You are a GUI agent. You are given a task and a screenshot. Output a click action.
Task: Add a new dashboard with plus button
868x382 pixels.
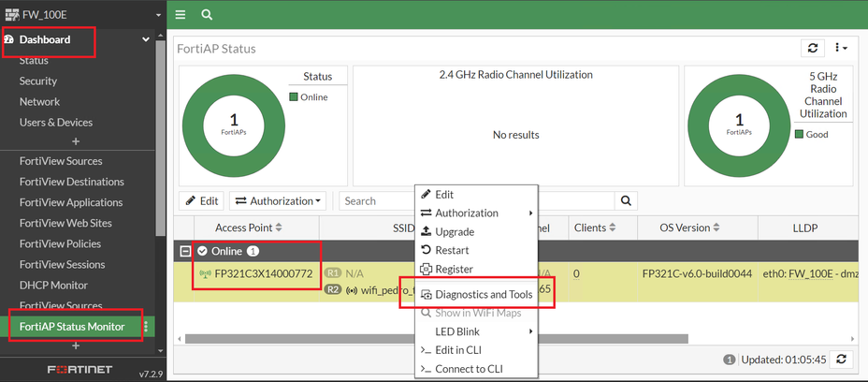pos(76,141)
